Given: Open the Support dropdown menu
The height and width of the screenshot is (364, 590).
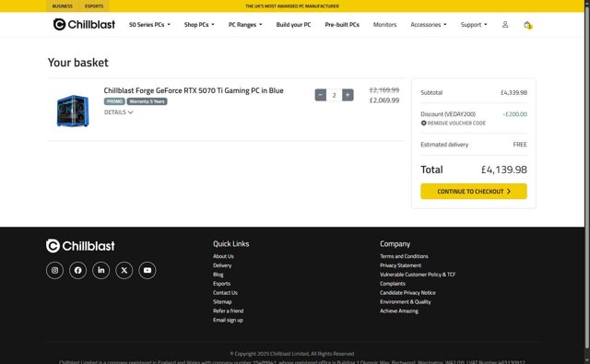Looking at the screenshot, I should [x=474, y=25].
